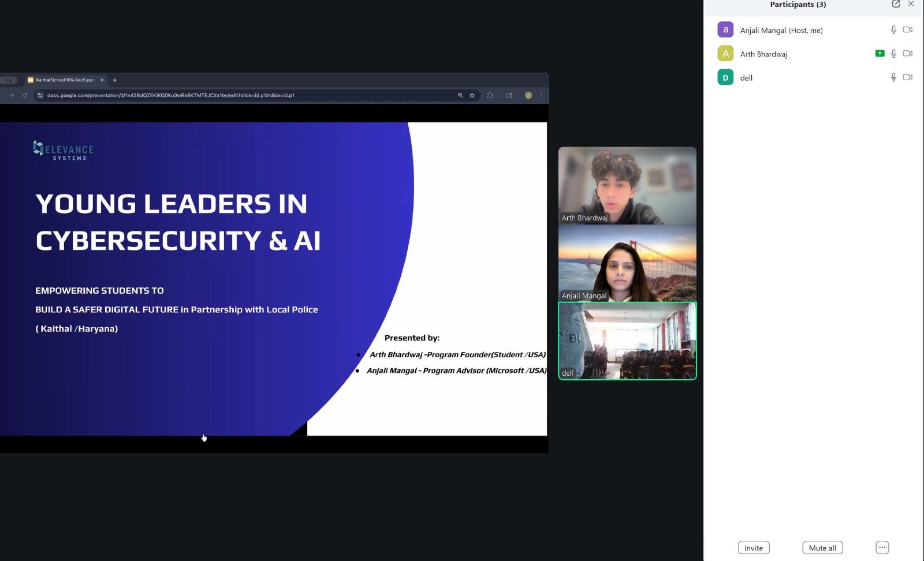Click the green screen-share indicator for Arth
Image resolution: width=924 pixels, height=561 pixels.
[x=880, y=54]
